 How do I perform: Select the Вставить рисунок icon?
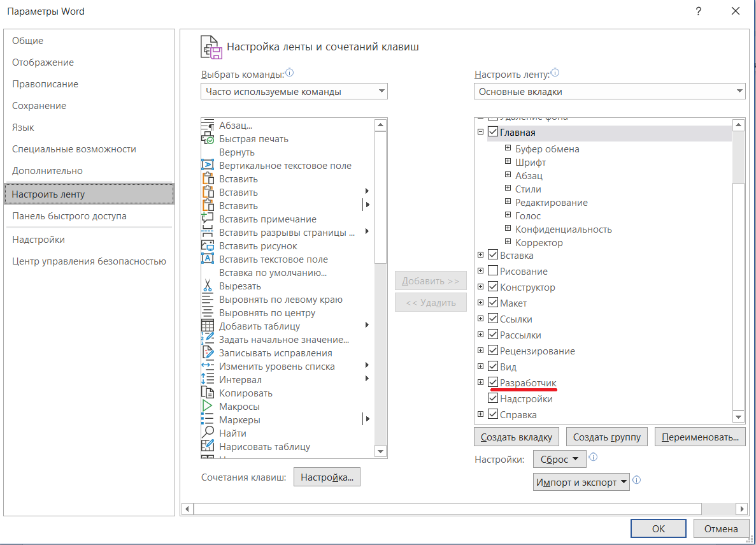point(208,245)
